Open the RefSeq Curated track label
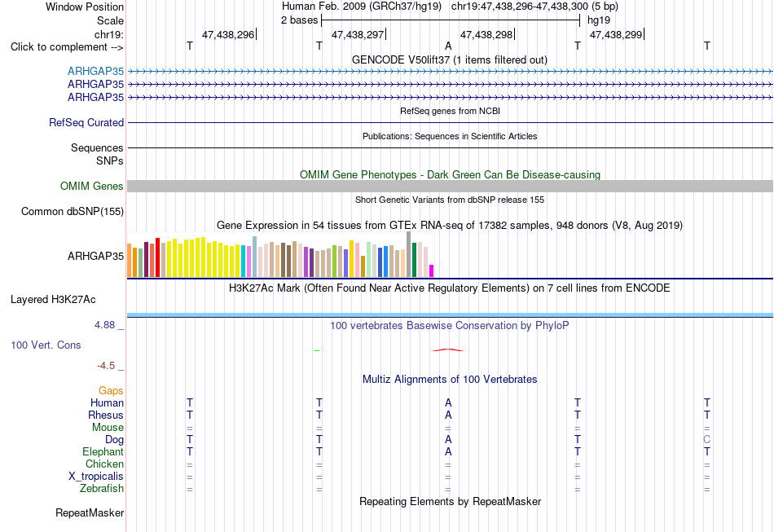This screenshot has height=532, width=774. click(x=86, y=122)
